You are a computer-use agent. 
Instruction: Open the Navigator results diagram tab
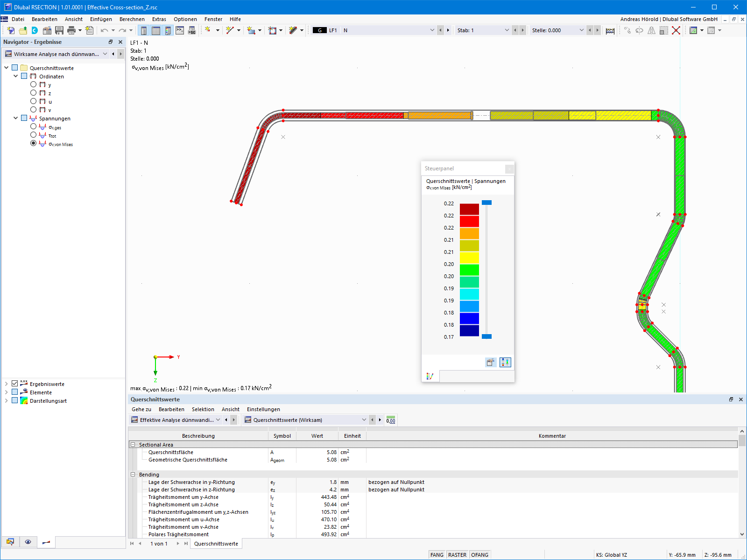coord(46,542)
